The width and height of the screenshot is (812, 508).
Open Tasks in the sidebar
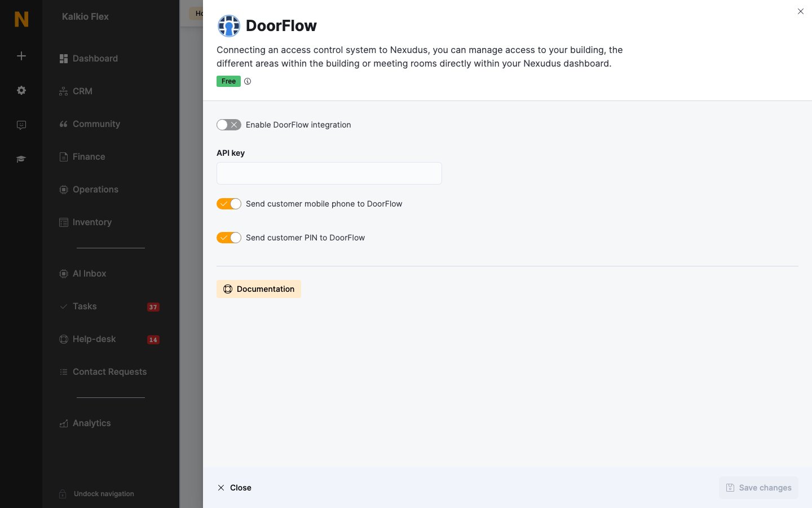pos(78,306)
